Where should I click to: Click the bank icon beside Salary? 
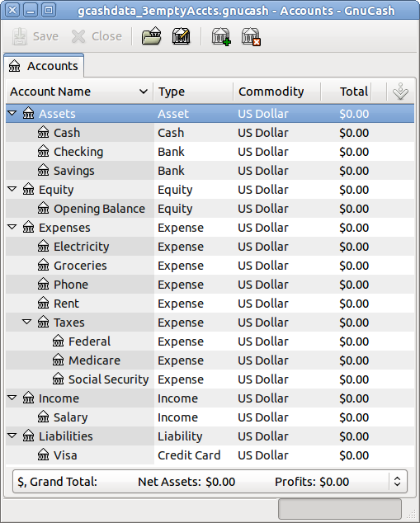tap(44, 417)
